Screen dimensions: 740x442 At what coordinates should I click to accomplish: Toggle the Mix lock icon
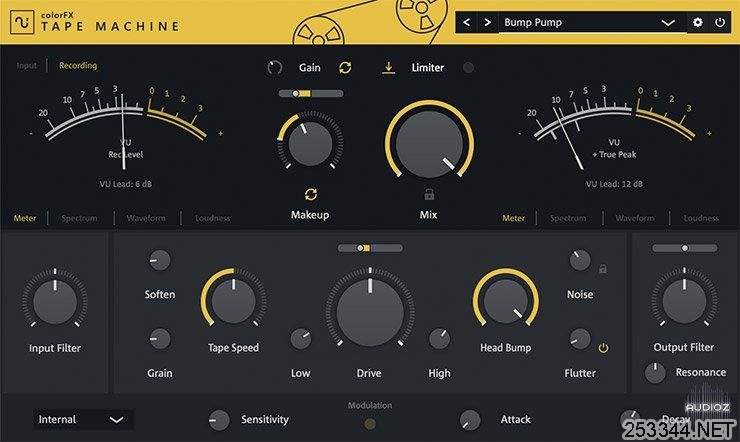[x=429, y=194]
